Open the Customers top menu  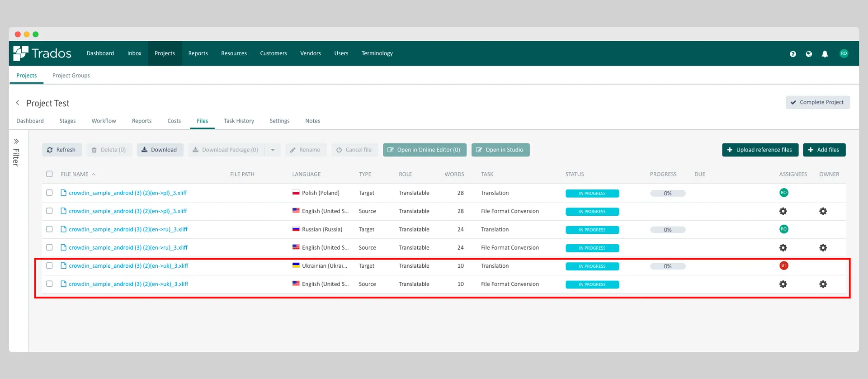(x=274, y=53)
